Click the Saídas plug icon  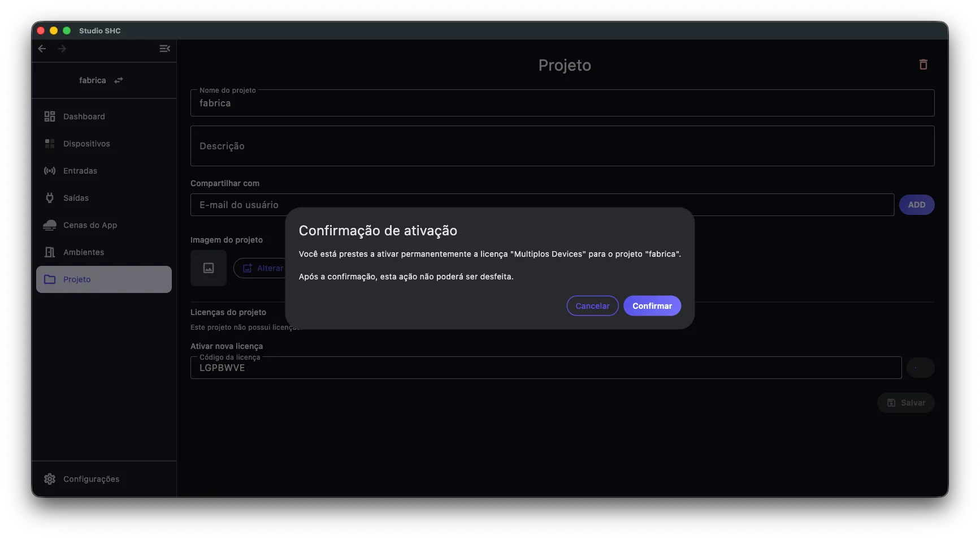tap(50, 198)
